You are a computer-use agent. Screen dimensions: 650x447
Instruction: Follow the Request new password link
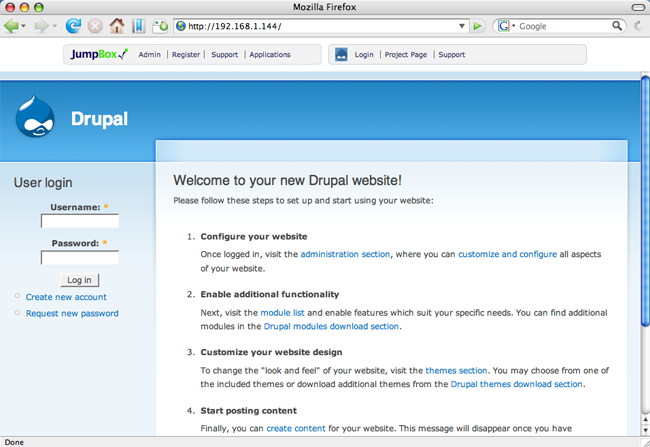(72, 313)
